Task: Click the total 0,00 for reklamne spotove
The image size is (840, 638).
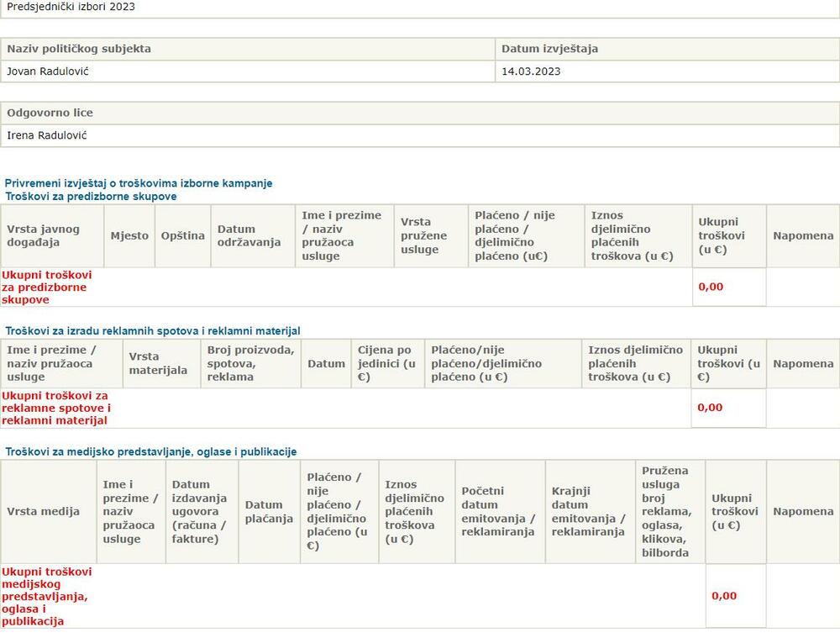Action: pyautogui.click(x=711, y=408)
